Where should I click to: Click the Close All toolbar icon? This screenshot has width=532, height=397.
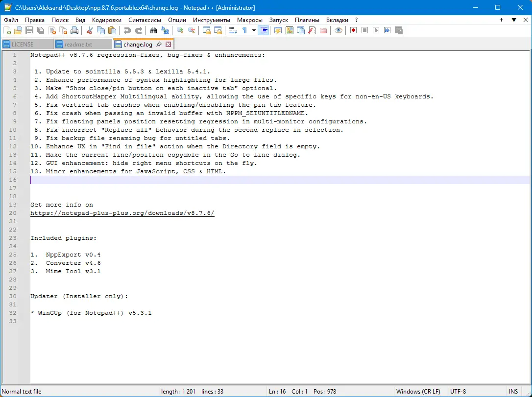click(x=64, y=30)
